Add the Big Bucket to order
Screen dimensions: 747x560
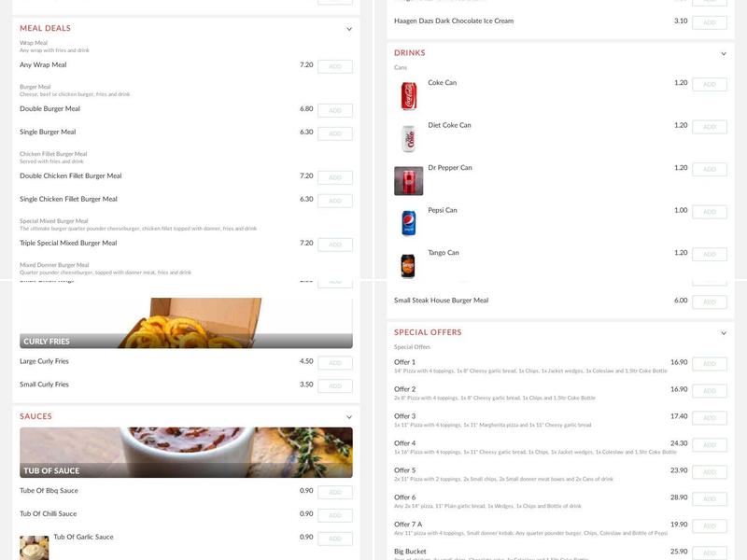point(712,551)
